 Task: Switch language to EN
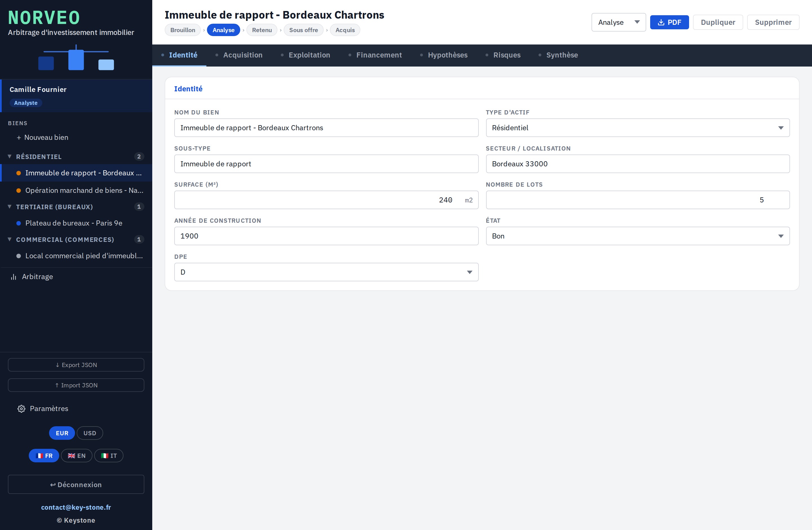point(76,456)
